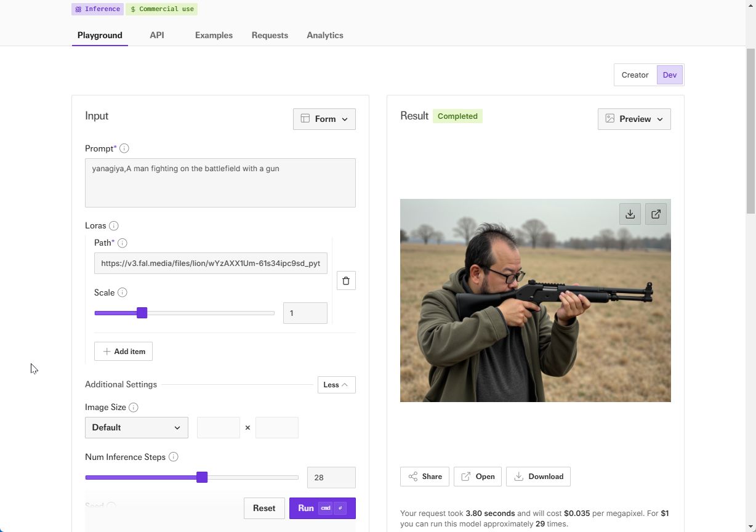Switch to the Analytics tab
Screen dimensions: 756x532
click(x=325, y=35)
